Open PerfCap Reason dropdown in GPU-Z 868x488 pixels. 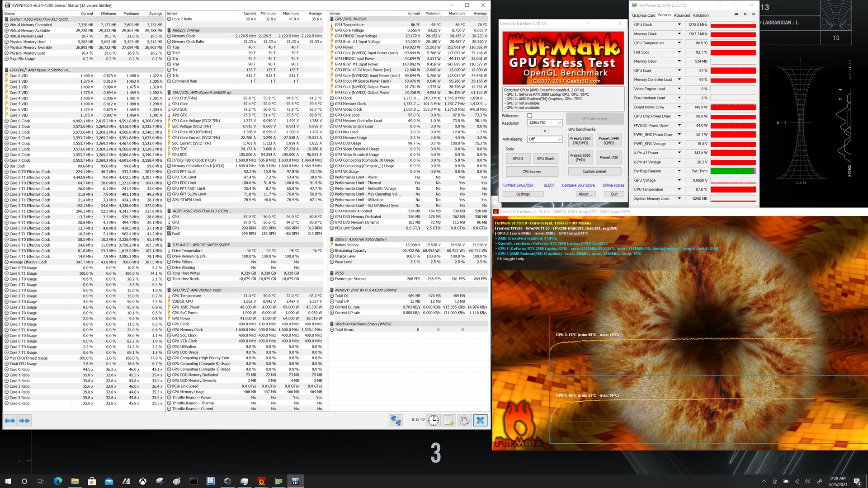[679, 171]
